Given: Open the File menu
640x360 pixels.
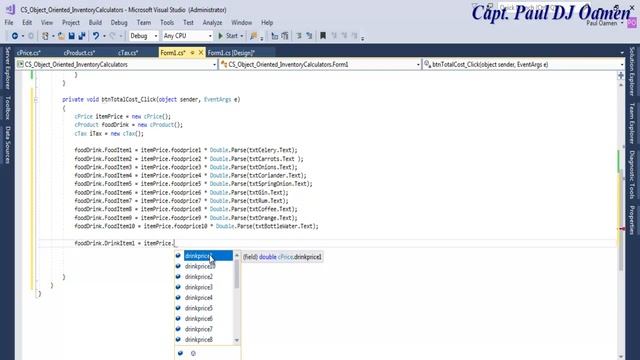Looking at the screenshot, I should 9,23.
